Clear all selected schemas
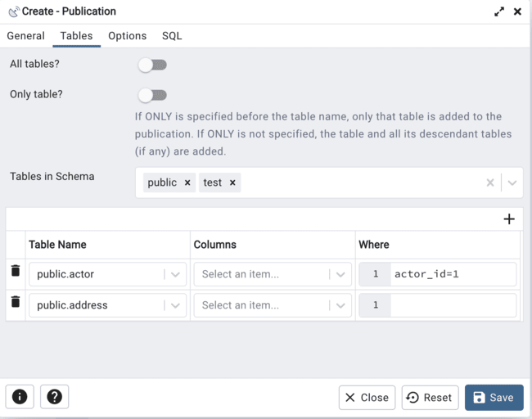The width and height of the screenshot is (532, 419). pyautogui.click(x=490, y=182)
